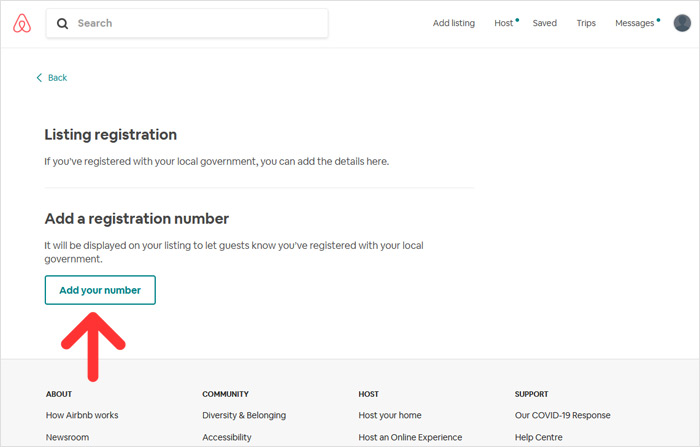Open Trips in top navigation
Viewport: 700px width, 447px height.
click(x=586, y=23)
